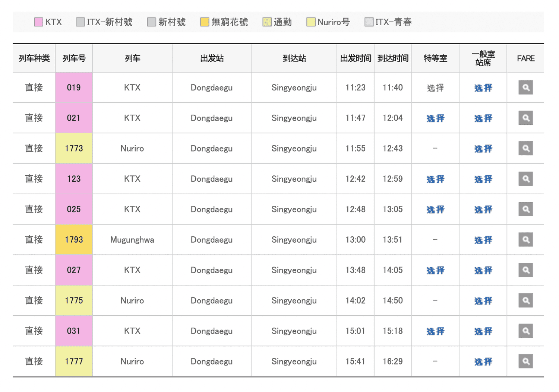Screen dimensions: 559x392
Task: Click train number 027 cell
Action: point(74,270)
